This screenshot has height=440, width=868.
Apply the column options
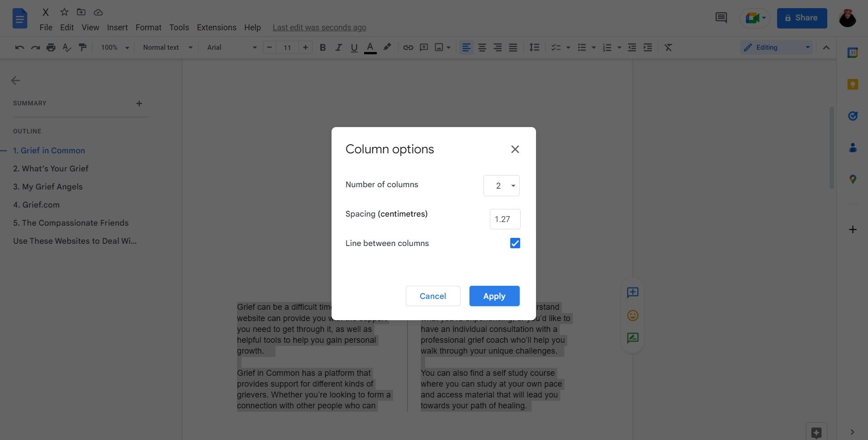click(494, 296)
